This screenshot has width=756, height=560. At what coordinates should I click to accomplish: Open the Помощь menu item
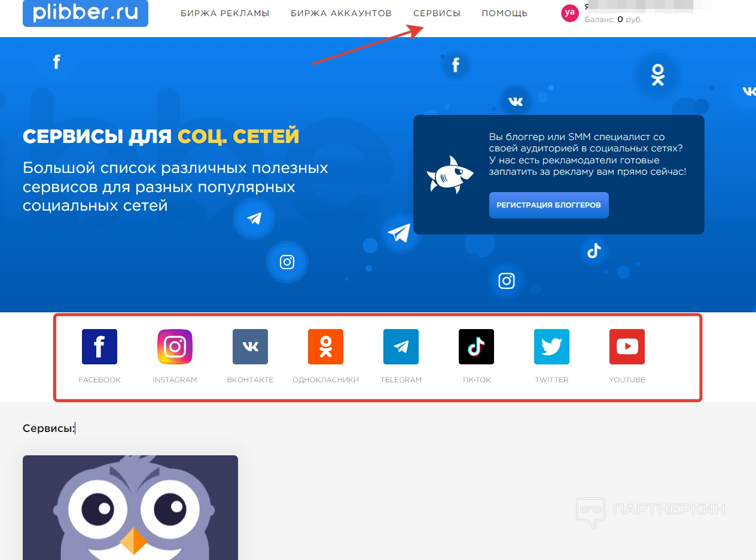coord(505,13)
